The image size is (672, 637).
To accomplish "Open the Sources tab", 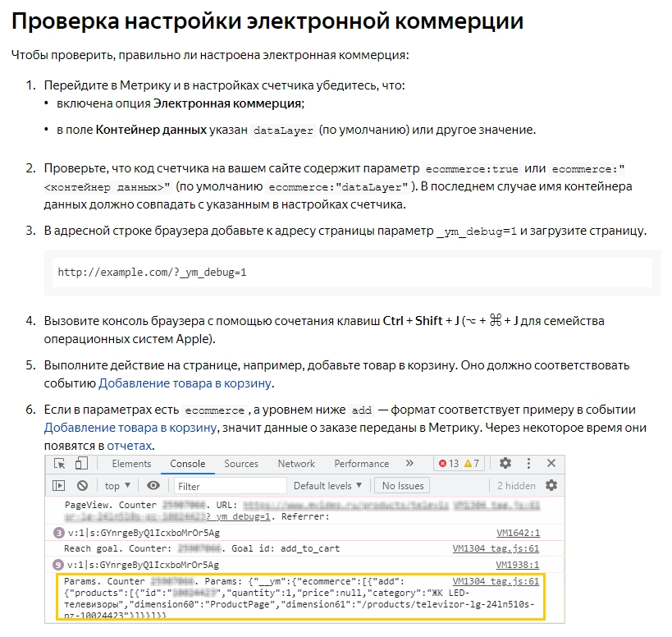I will point(241,464).
